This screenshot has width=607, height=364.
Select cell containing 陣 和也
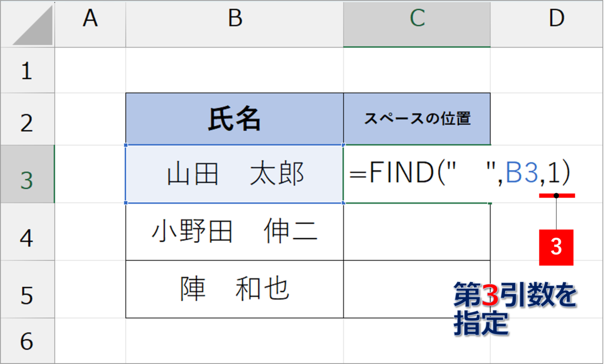point(234,289)
